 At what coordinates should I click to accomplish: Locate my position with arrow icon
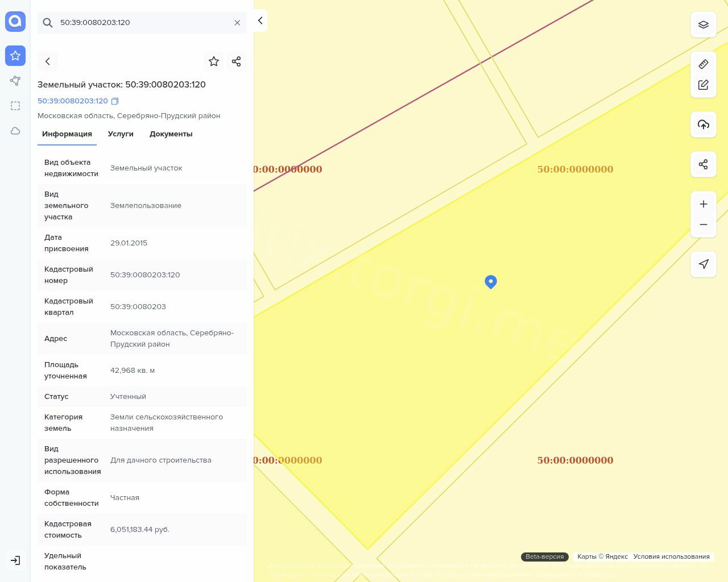point(704,264)
